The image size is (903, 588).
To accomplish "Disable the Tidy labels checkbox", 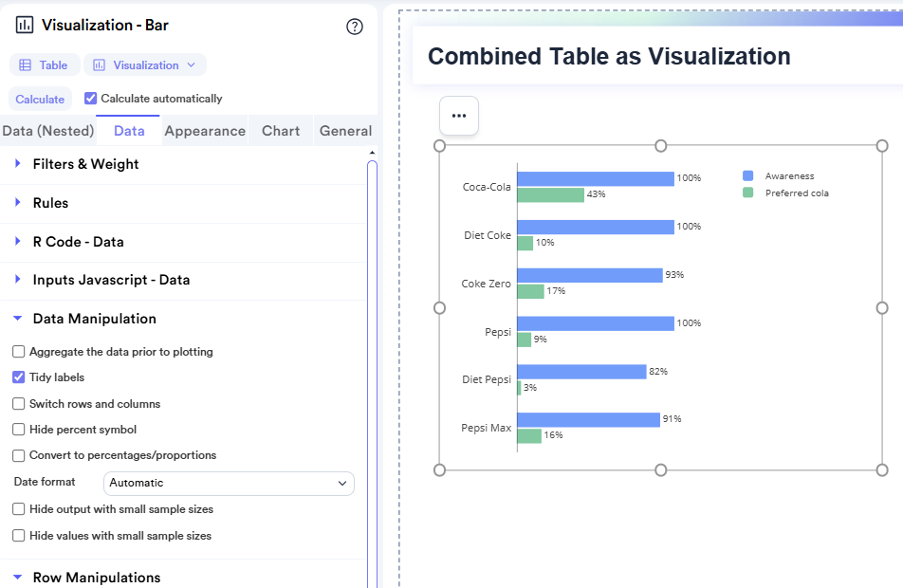I will 19,377.
